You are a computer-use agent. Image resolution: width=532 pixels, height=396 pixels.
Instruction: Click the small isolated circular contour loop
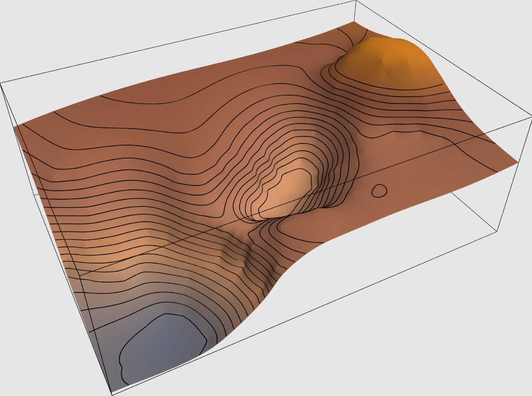click(379, 190)
